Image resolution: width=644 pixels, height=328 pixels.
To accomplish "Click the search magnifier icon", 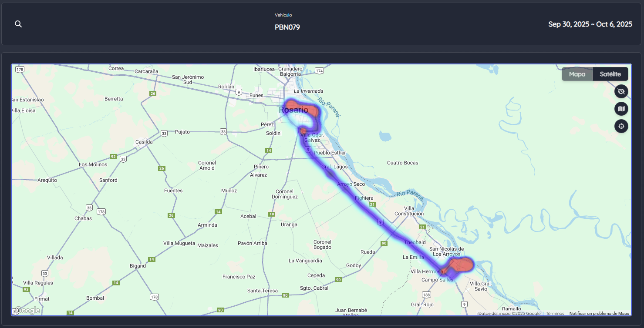I will pos(18,24).
